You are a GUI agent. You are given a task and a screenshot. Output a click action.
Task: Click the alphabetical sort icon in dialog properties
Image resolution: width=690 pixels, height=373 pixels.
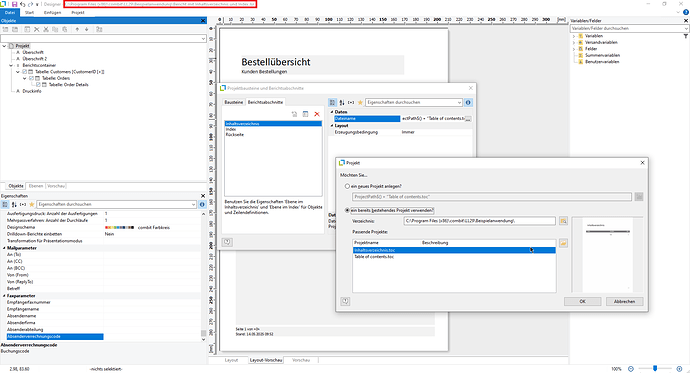pyautogui.click(x=342, y=102)
